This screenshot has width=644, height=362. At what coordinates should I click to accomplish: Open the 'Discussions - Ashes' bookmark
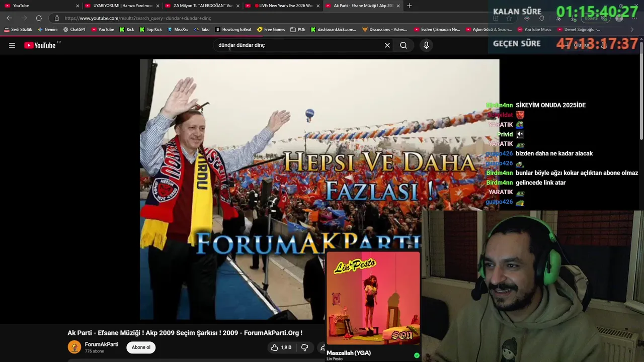pyautogui.click(x=385, y=30)
